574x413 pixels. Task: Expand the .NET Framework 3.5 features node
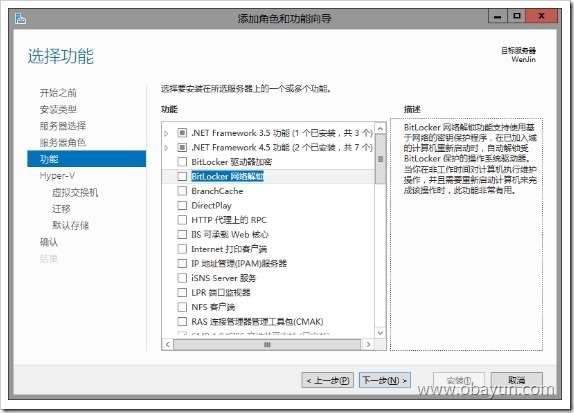(166, 133)
